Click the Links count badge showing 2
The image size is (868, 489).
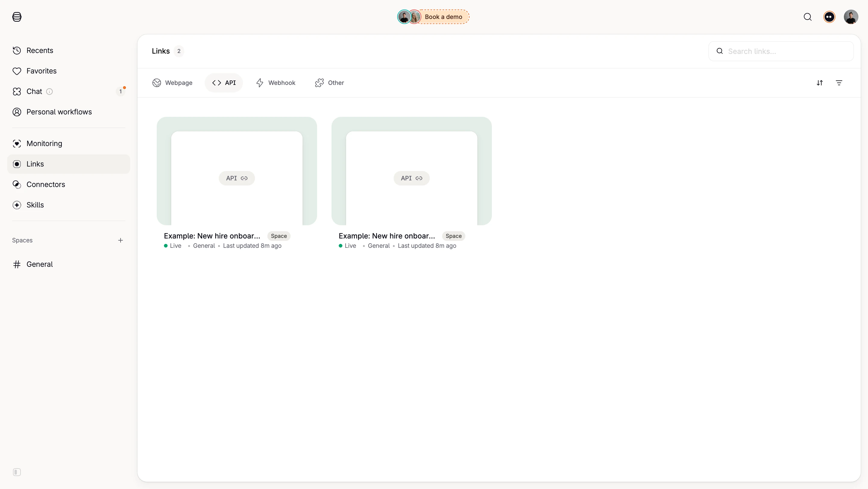pyautogui.click(x=179, y=51)
